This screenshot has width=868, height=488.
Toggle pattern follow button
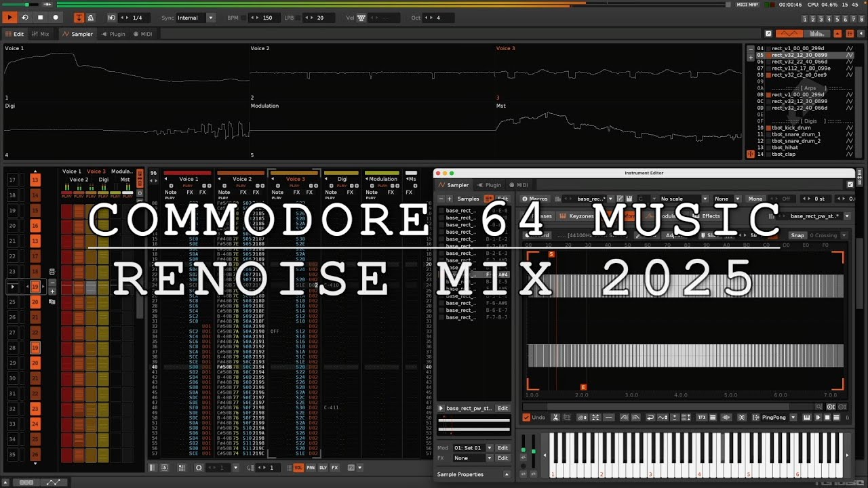pyautogui.click(x=79, y=18)
